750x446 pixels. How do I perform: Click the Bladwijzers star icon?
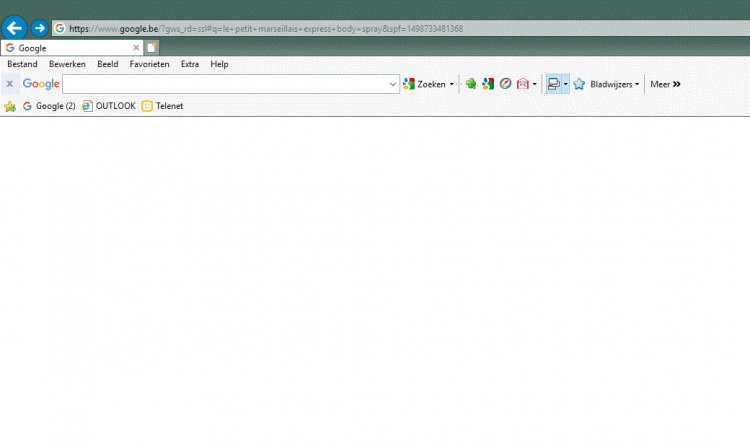579,84
